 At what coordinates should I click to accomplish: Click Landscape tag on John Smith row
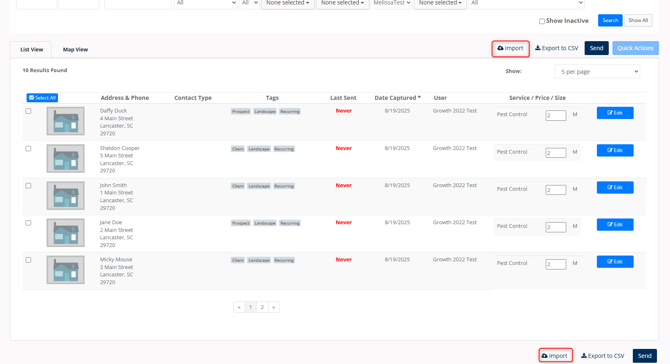[259, 186]
